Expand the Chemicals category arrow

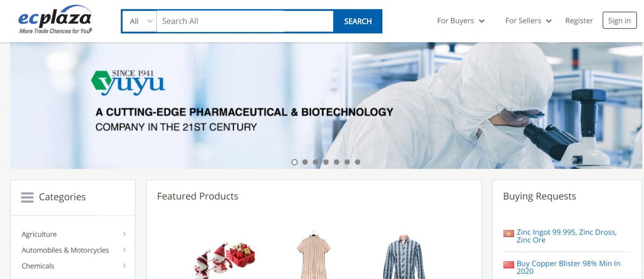[124, 266]
